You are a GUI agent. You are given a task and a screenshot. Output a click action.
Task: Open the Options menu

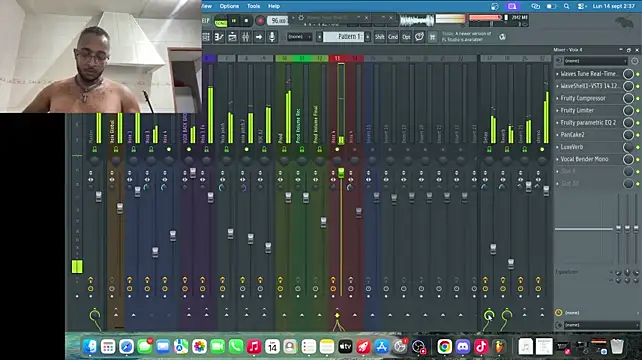pos(229,6)
